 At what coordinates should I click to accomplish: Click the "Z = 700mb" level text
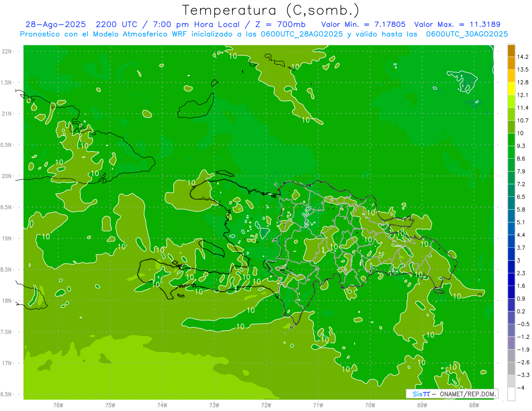[279, 24]
